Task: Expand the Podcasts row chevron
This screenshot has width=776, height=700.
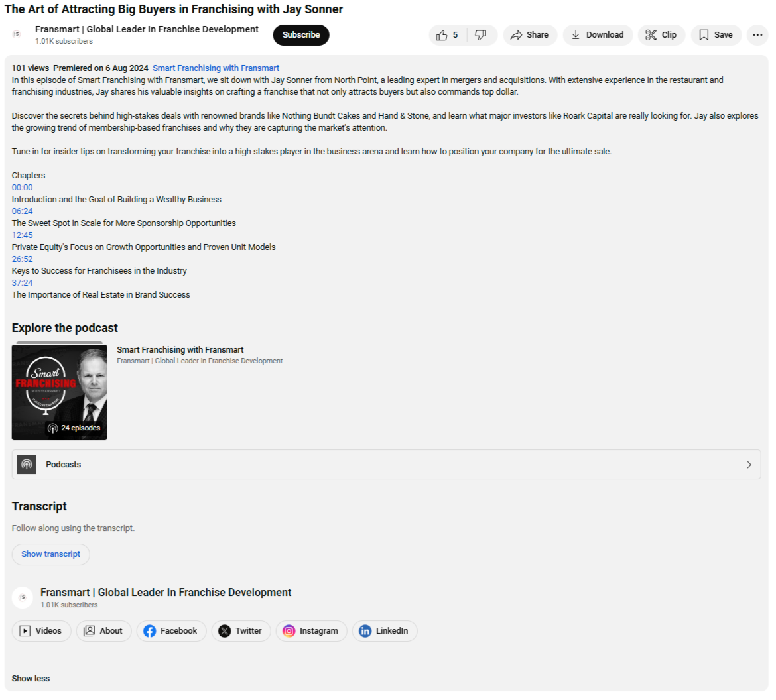Action: (x=749, y=465)
